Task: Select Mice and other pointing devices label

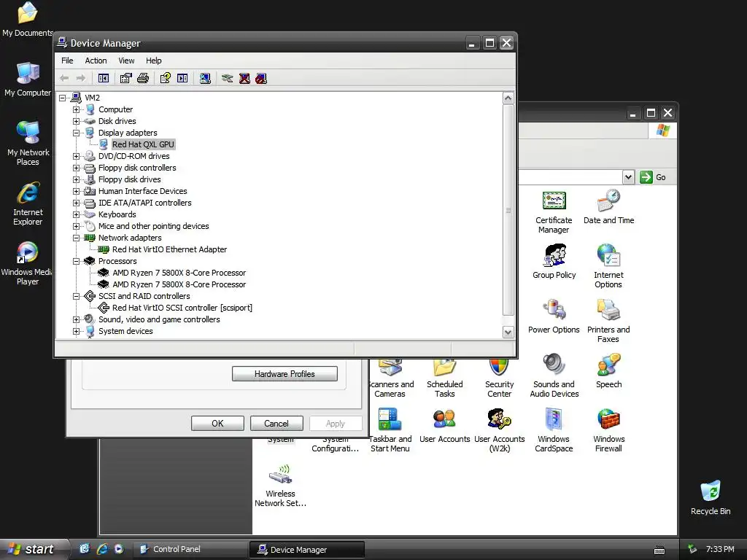Action: [x=153, y=226]
